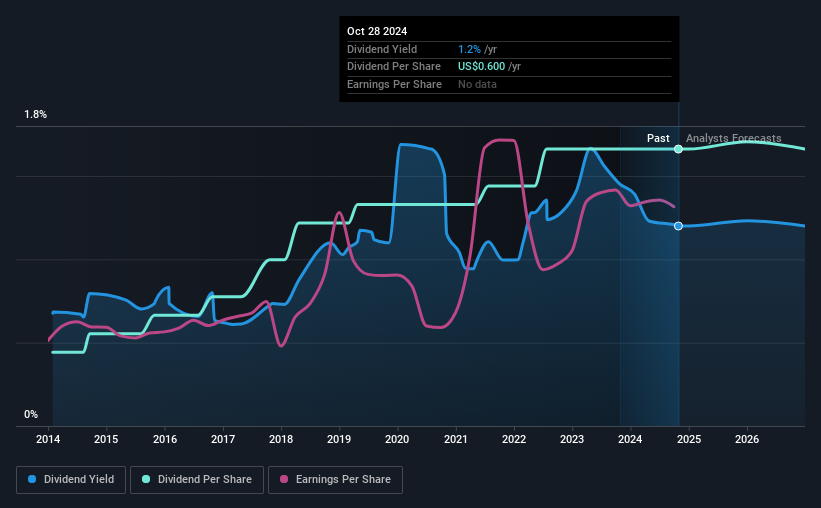The height and width of the screenshot is (508, 821).
Task: Click the 2025 x-axis label
Action: pyautogui.click(x=689, y=439)
